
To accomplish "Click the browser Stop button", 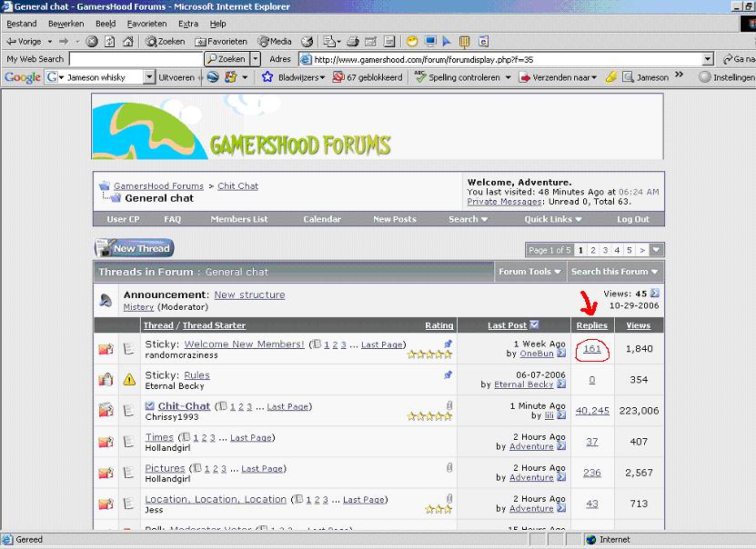I will [92, 41].
